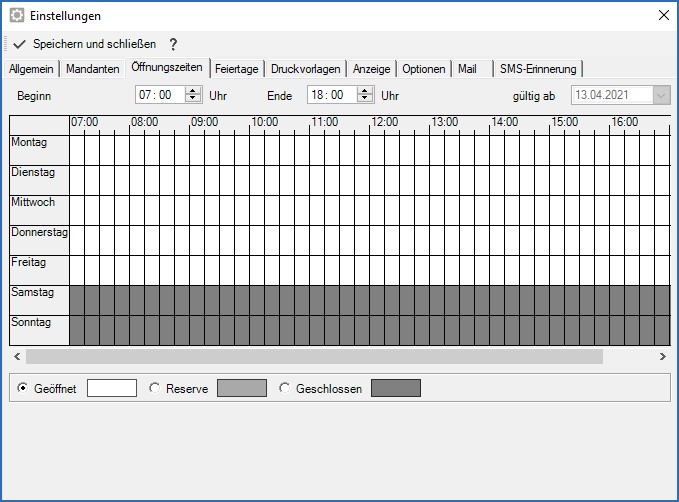Click the light gray Reserve color swatch
Image resolution: width=679 pixels, height=502 pixels.
tap(242, 388)
